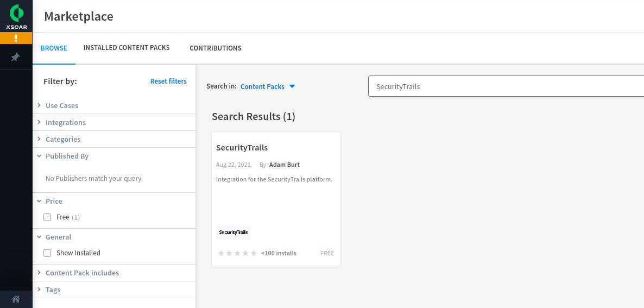Screen dimensions: 644x308
Task: Switch to Installed Content Packs tab
Action: click(127, 48)
